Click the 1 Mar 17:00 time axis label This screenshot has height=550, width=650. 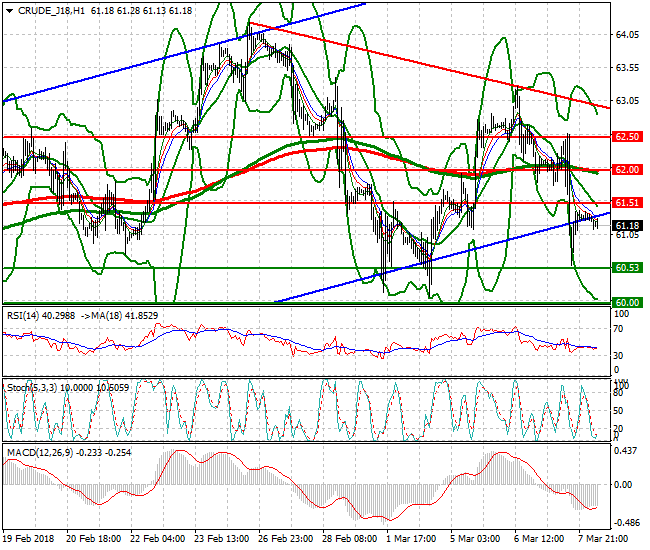click(x=411, y=539)
